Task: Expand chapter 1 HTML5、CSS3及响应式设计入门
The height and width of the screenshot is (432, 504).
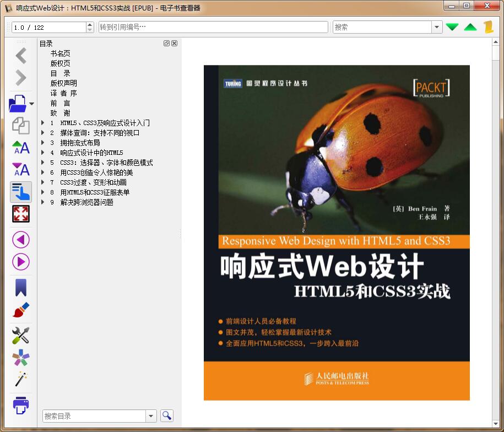Action: point(43,122)
